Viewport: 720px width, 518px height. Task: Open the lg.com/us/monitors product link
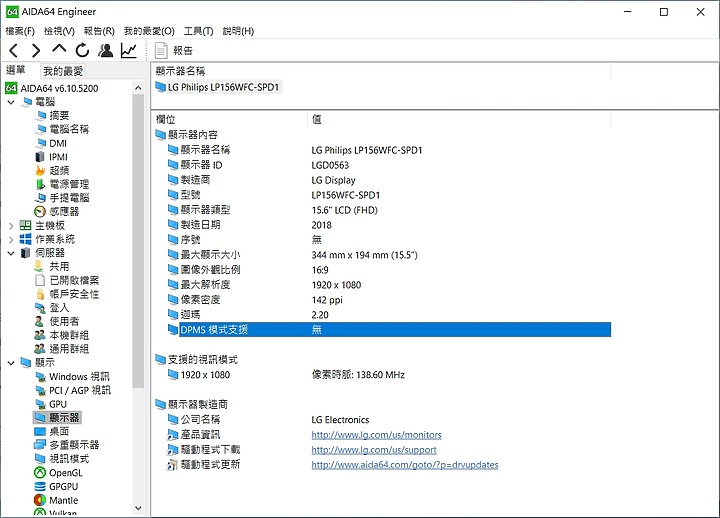coord(377,434)
